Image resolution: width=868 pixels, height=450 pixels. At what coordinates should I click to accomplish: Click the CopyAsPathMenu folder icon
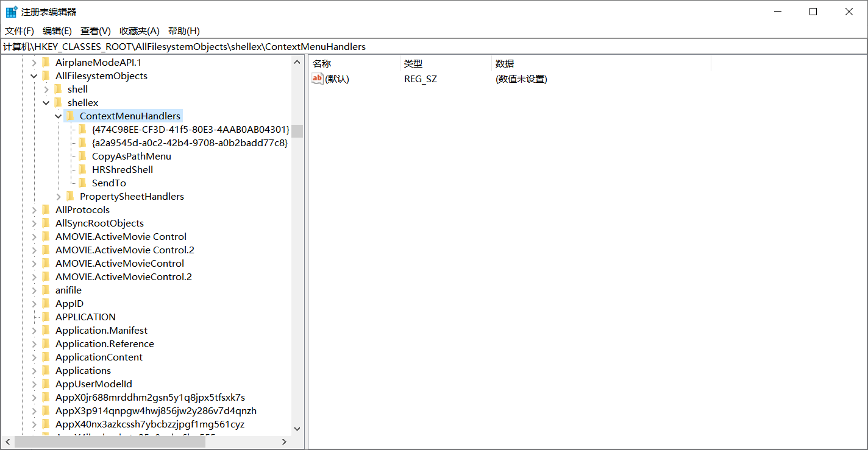(82, 156)
